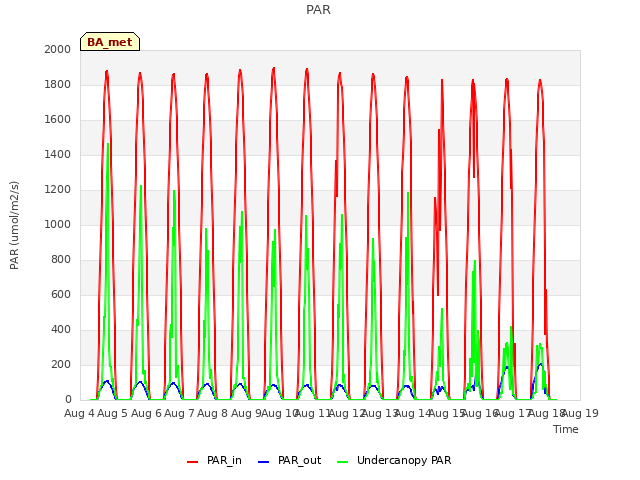Viewport: 640px width, 480px height.
Task: Click the Aug 8 x-axis tick label
Action: [x=213, y=413]
